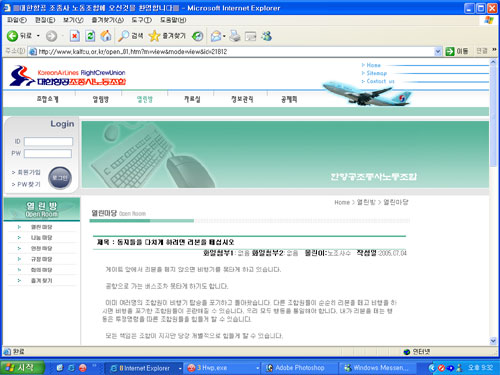The image size is (500, 375).
Task: Click the Refresh page icon
Action: pos(90,36)
